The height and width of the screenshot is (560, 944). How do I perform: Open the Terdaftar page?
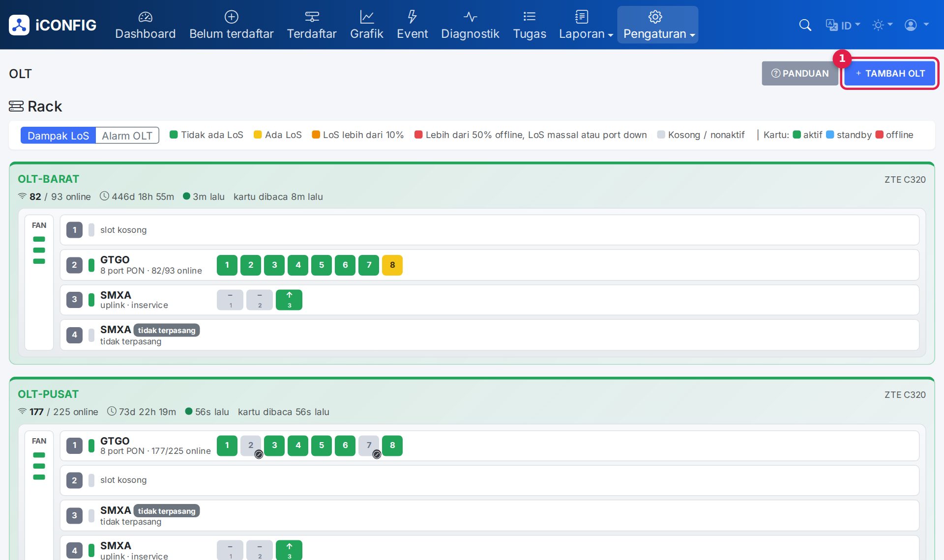point(312,25)
